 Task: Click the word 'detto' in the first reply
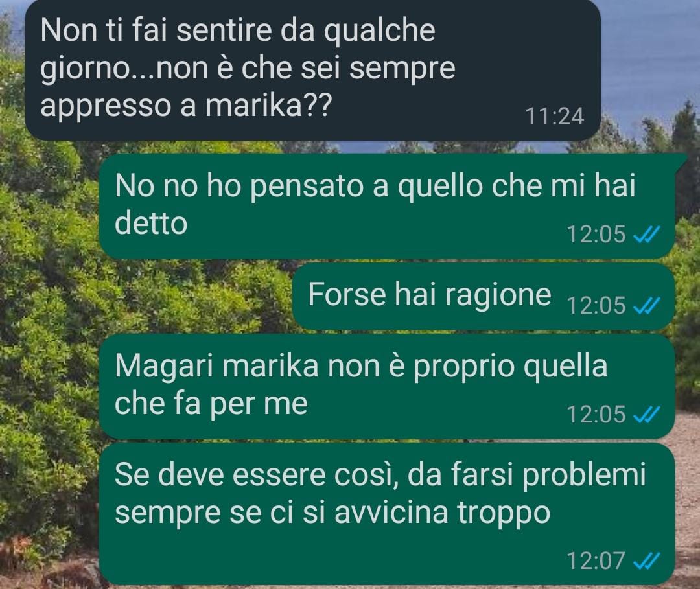pyautogui.click(x=151, y=223)
